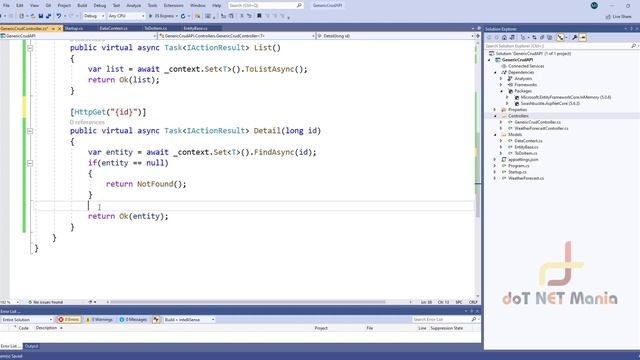Image resolution: width=640 pixels, height=360 pixels.
Task: Click the Description column header
Action: (46, 328)
